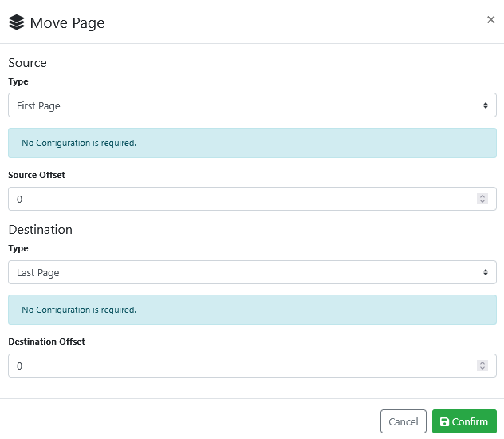This screenshot has height=439, width=504.
Task: Click the Source Offset number field
Action: coord(239,199)
